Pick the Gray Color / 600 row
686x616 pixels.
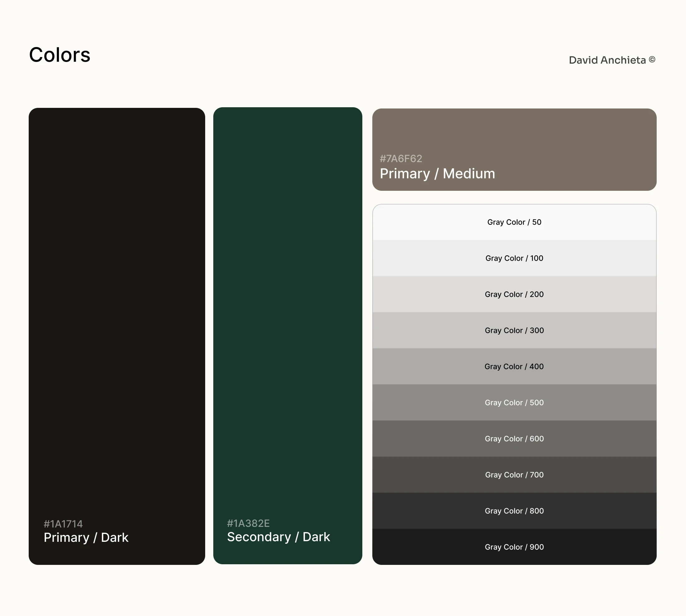(514, 439)
